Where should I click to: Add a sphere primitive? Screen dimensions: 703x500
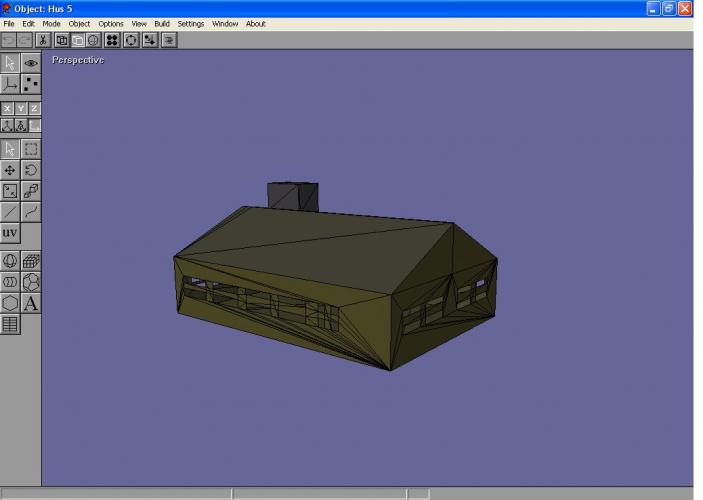tap(10, 261)
